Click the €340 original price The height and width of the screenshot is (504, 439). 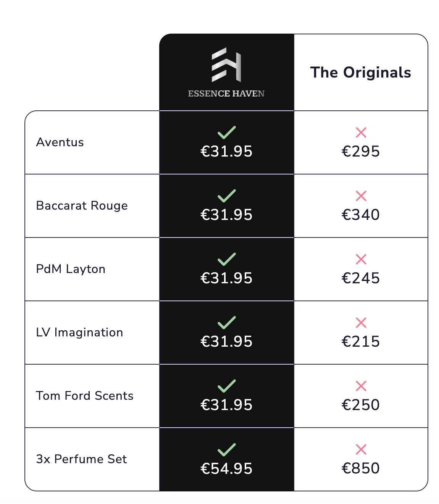[x=360, y=215]
